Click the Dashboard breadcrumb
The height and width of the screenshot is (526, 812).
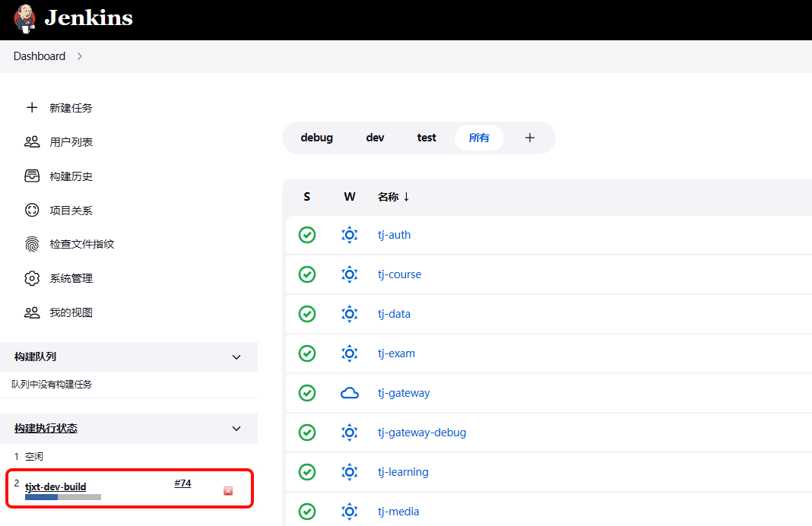40,56
